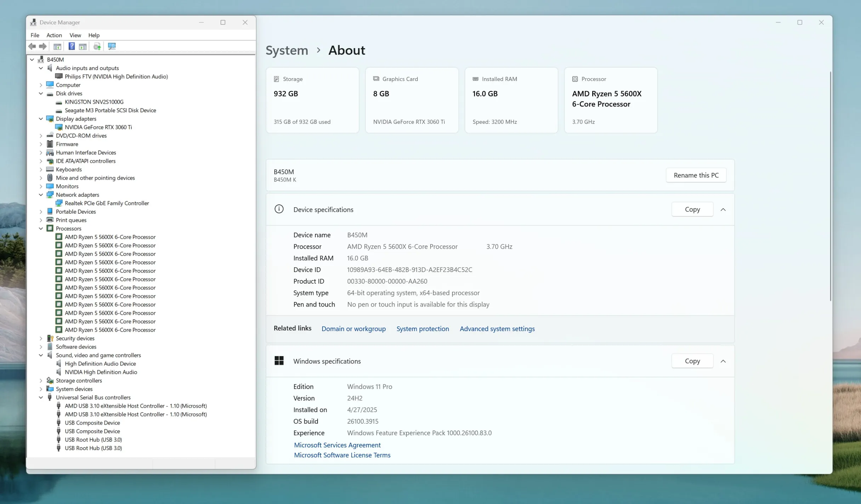This screenshot has height=504, width=861.
Task: Click the Forward arrow in Device Manager toolbar
Action: (x=43, y=46)
